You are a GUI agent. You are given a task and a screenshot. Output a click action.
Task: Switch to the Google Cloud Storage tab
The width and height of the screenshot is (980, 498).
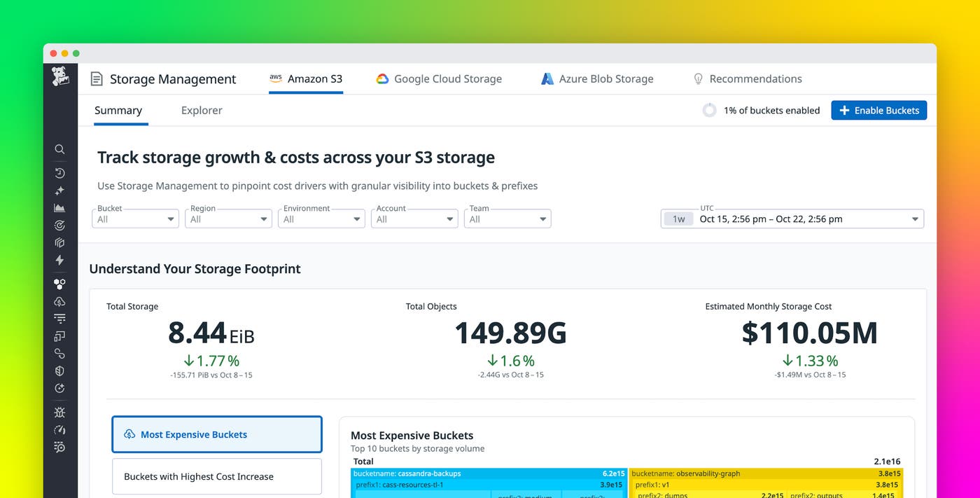439,78
